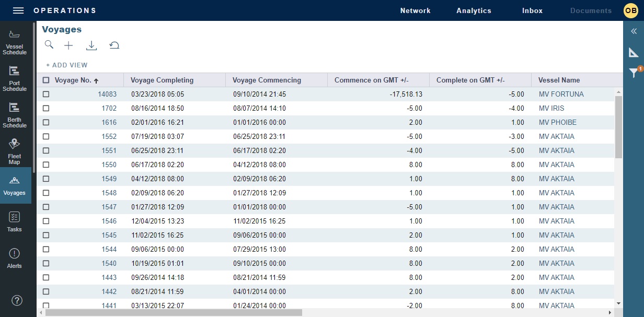Toggle the select-all checkbox in the header
The height and width of the screenshot is (317, 644).
click(x=45, y=79)
